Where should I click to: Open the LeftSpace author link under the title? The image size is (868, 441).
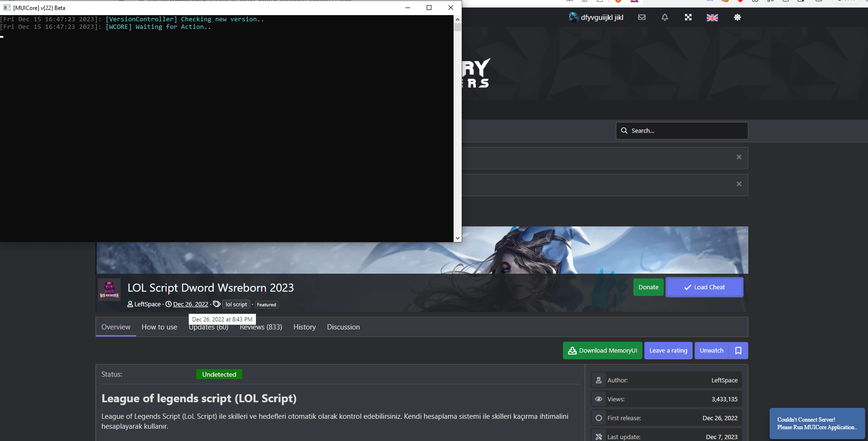click(x=148, y=304)
